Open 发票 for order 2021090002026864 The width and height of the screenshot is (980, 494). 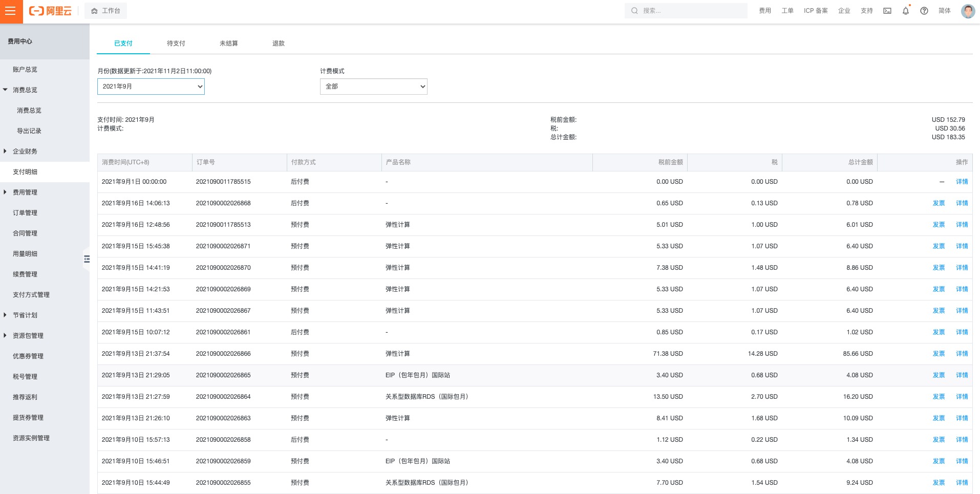click(939, 397)
